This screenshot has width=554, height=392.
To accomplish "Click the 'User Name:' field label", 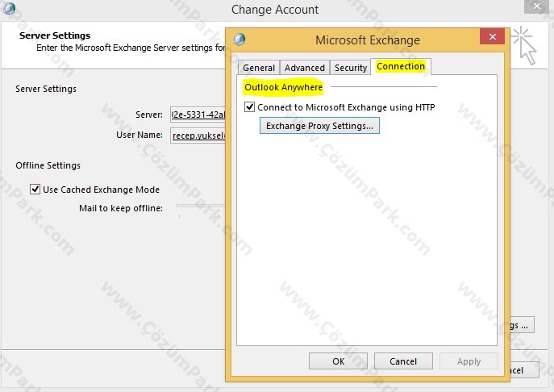I will [x=140, y=135].
